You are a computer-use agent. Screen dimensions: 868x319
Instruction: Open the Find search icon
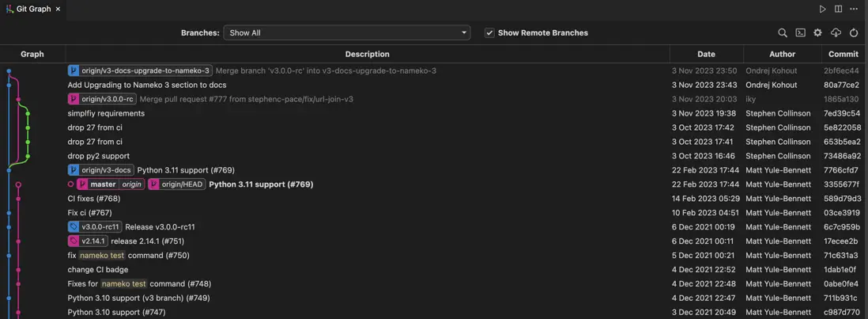pos(783,32)
